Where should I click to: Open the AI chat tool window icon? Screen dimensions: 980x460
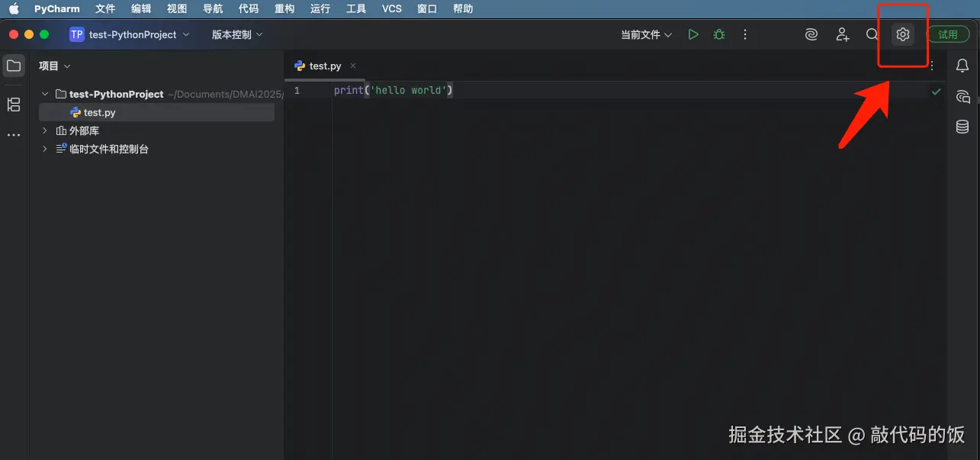click(962, 96)
